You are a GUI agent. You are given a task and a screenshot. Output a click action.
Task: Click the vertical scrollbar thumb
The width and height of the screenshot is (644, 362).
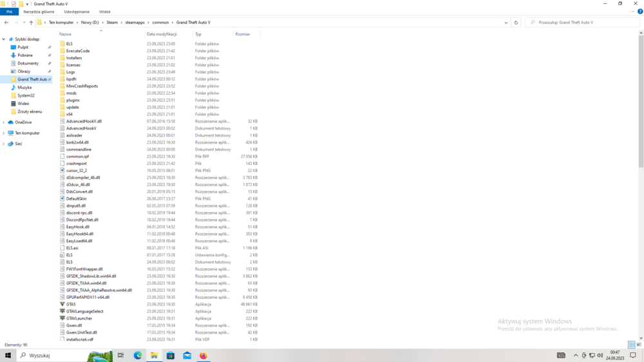coord(641,102)
